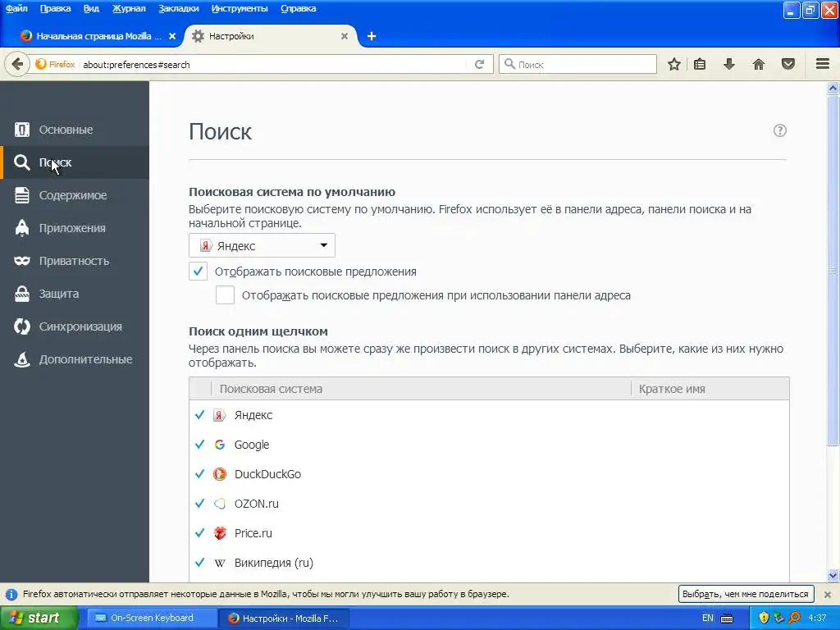Image resolution: width=840 pixels, height=630 pixels.
Task: Show bookmarks list icon in toolbar
Action: (700, 64)
